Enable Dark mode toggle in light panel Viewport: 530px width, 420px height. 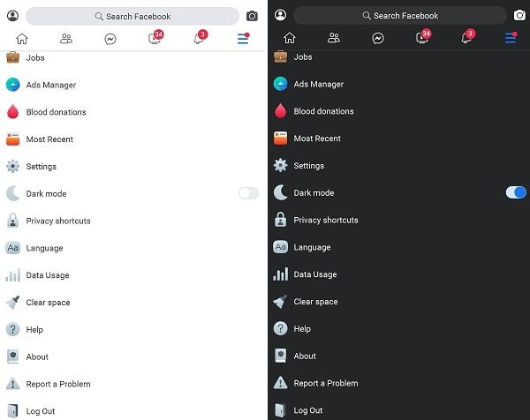tap(248, 193)
